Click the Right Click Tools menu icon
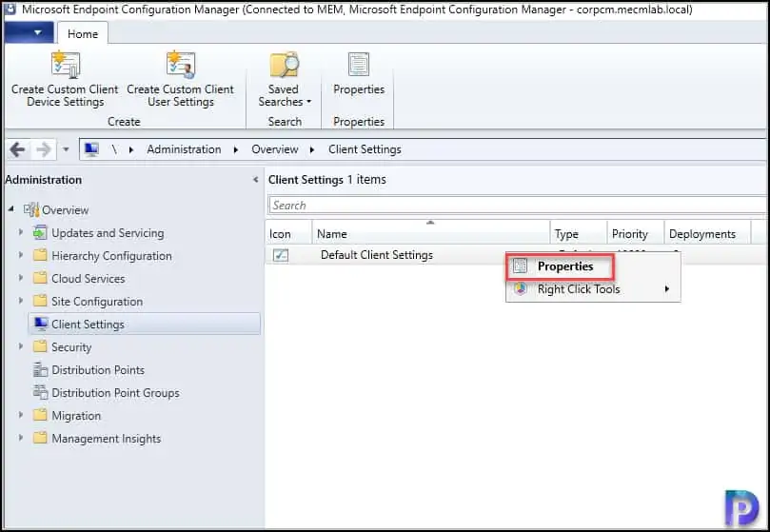Viewport: 770px width, 532px height. [x=520, y=289]
